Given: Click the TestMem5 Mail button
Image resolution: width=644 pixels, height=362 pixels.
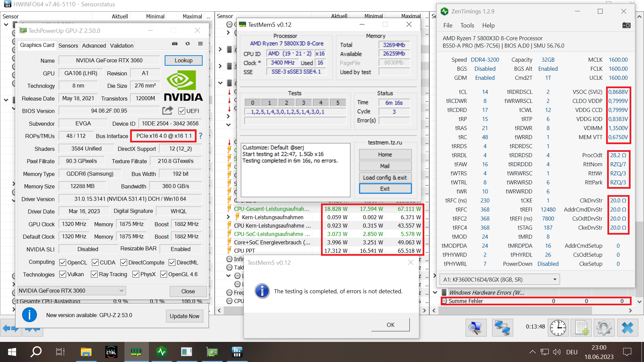Looking at the screenshot, I should point(385,166).
